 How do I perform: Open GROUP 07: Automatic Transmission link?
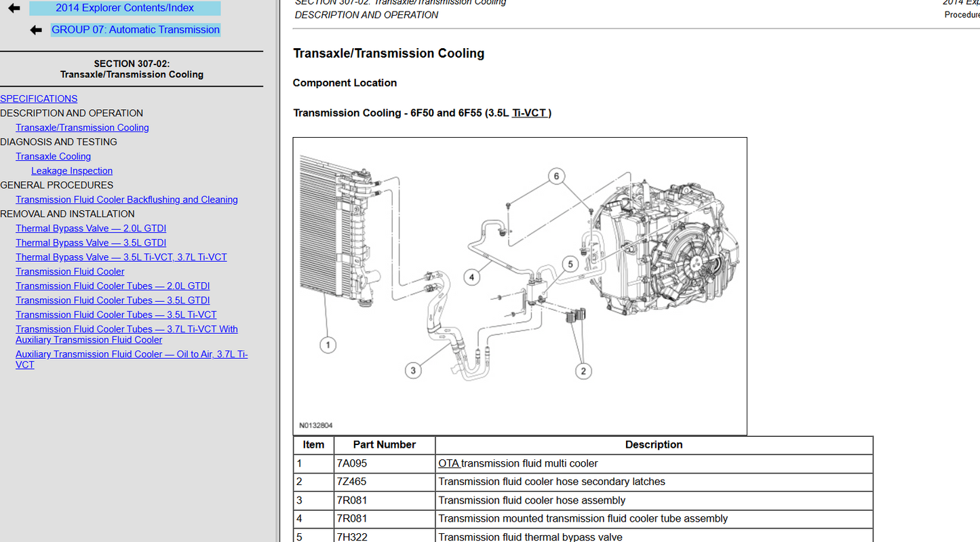pyautogui.click(x=136, y=30)
